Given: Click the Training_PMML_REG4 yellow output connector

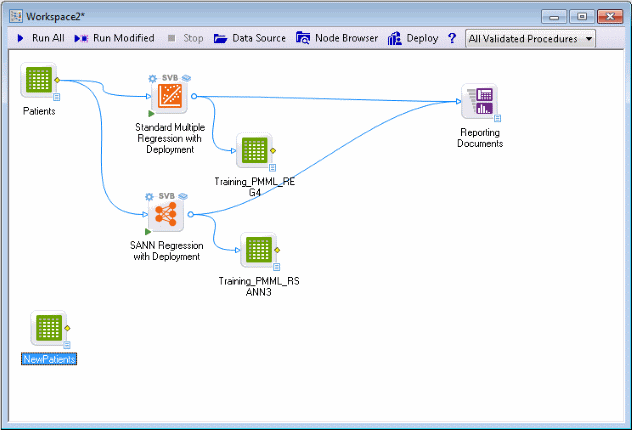Looking at the screenshot, I should 273,150.
